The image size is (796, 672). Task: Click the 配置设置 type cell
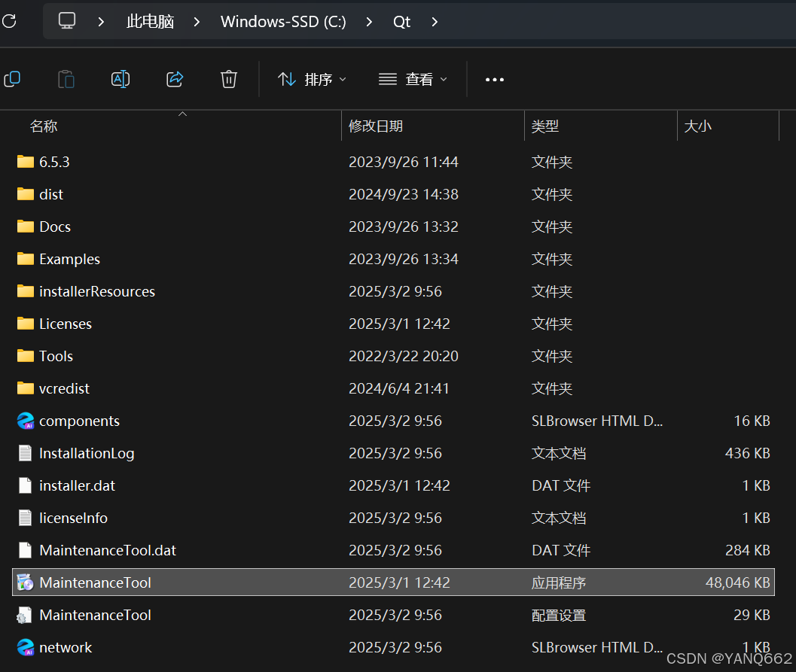pyautogui.click(x=559, y=616)
